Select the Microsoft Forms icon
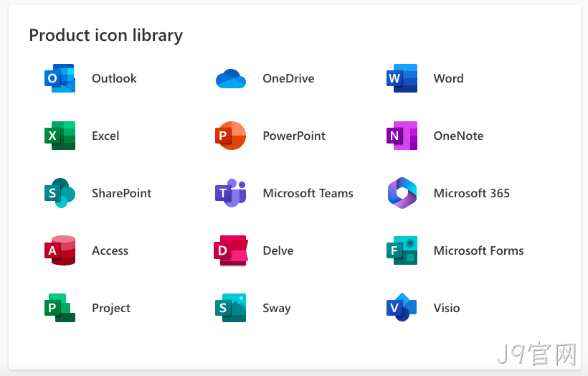Viewport: 588px width, 376px height. click(x=402, y=250)
